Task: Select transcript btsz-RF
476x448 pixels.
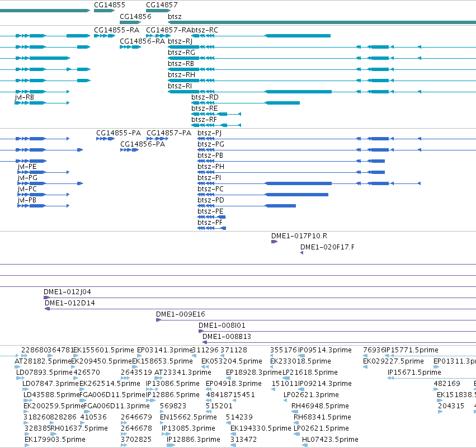Action: click(x=204, y=120)
